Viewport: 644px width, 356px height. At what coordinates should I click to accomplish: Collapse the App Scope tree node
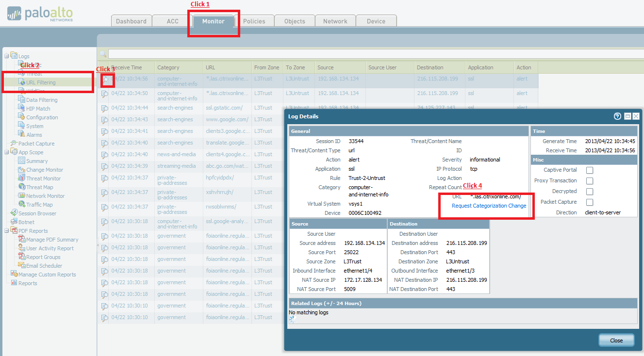[6, 152]
